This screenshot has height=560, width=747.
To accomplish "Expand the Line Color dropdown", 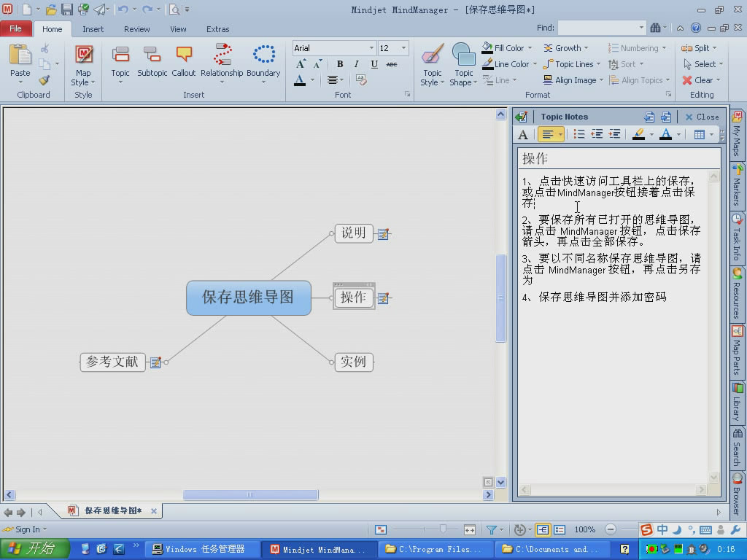I will click(x=535, y=64).
